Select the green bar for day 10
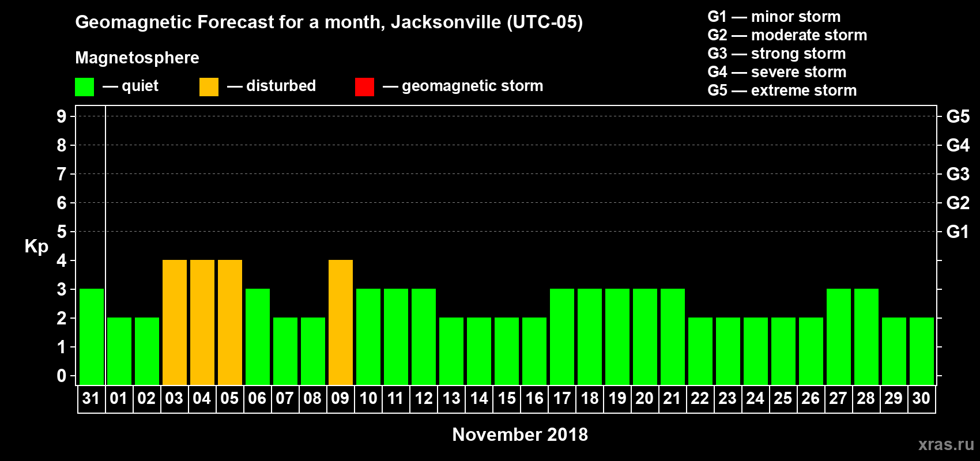The height and width of the screenshot is (461, 980). tap(368, 337)
